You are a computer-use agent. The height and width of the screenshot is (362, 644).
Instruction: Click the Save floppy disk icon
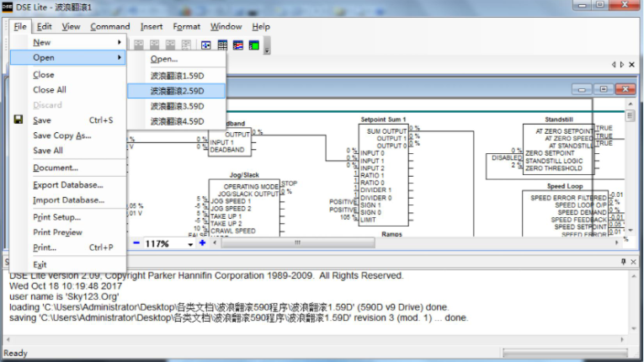pos(19,120)
